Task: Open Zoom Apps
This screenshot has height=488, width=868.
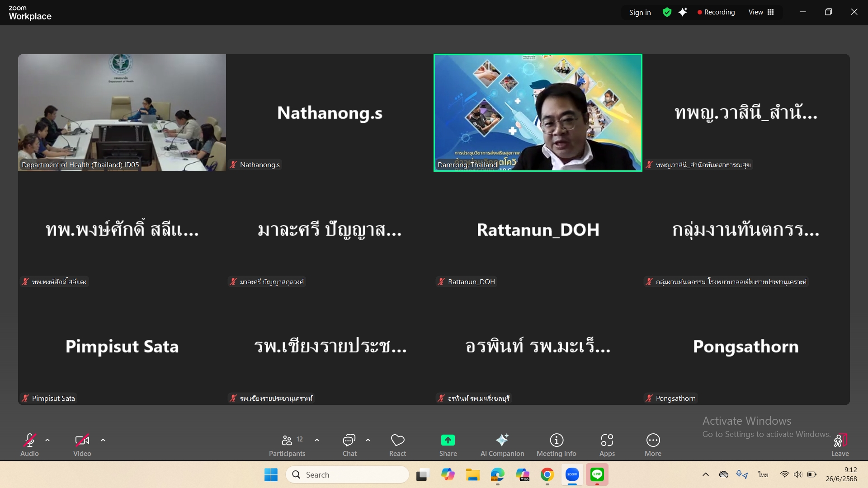Action: coord(607,445)
